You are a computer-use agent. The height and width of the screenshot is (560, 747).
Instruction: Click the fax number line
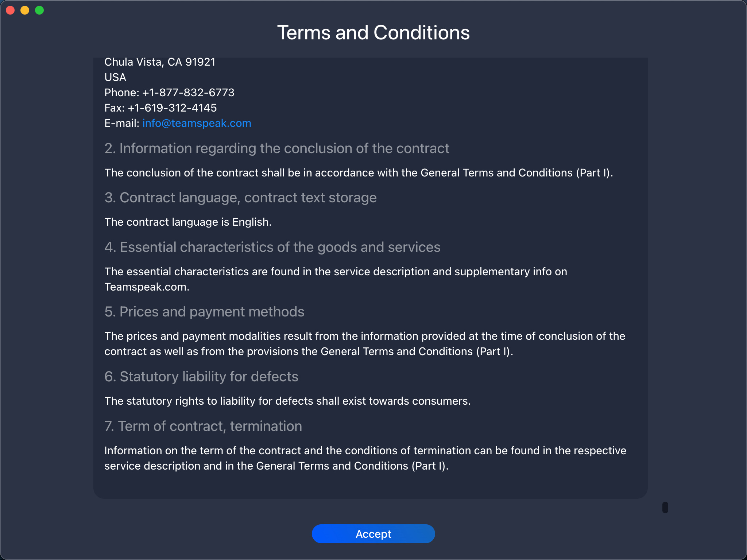point(160,108)
